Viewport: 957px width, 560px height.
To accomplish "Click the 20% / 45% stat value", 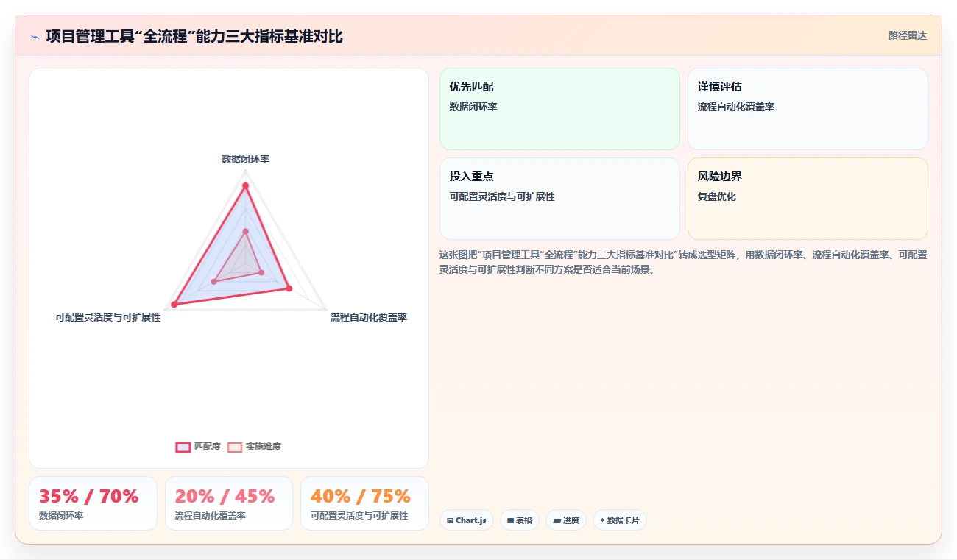I will click(x=225, y=497).
